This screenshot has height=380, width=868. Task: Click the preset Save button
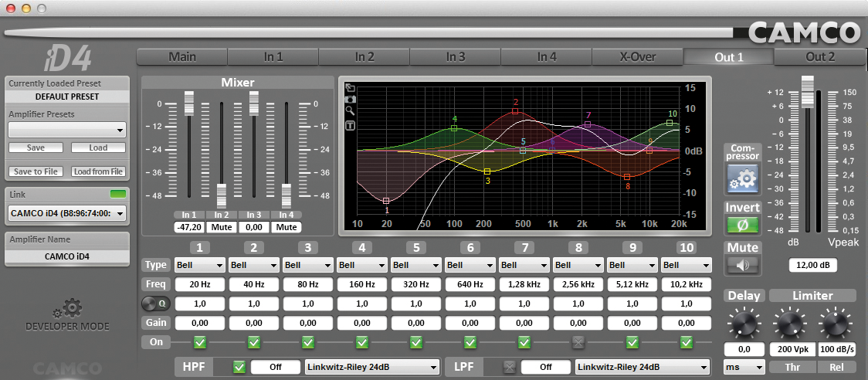pos(36,148)
